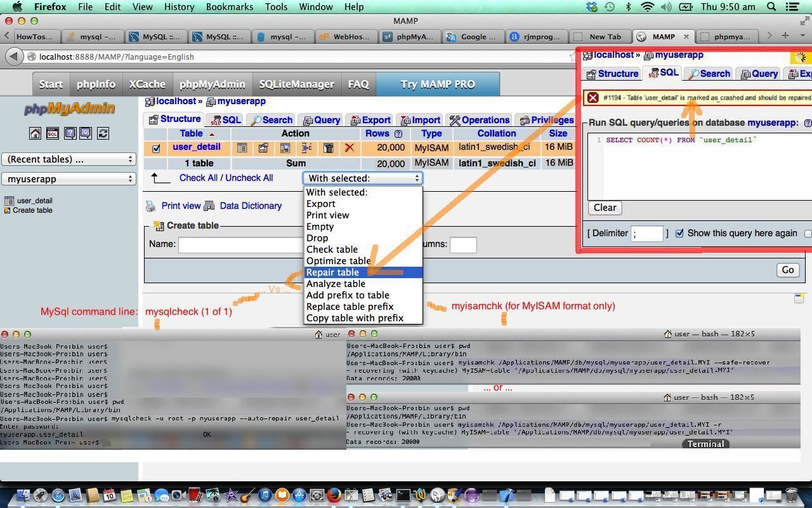The height and width of the screenshot is (508, 812).
Task: Choose 'Optimize table' in the dropdown list
Action: click(x=363, y=261)
